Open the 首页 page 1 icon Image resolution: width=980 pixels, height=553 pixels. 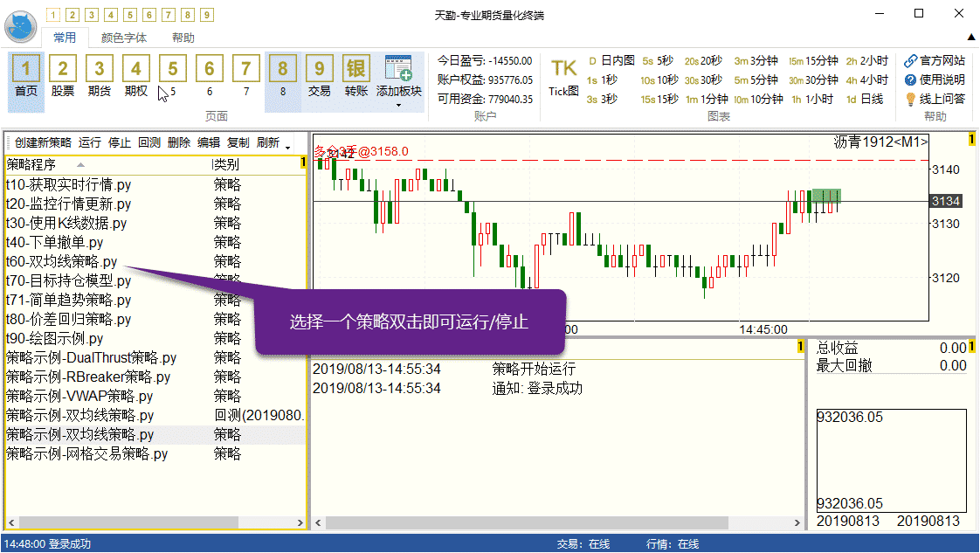(26, 69)
